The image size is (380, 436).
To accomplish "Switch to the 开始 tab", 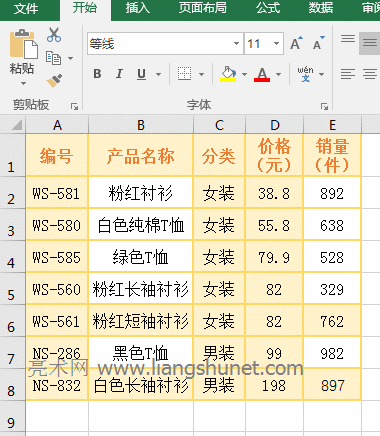I will tap(85, 8).
